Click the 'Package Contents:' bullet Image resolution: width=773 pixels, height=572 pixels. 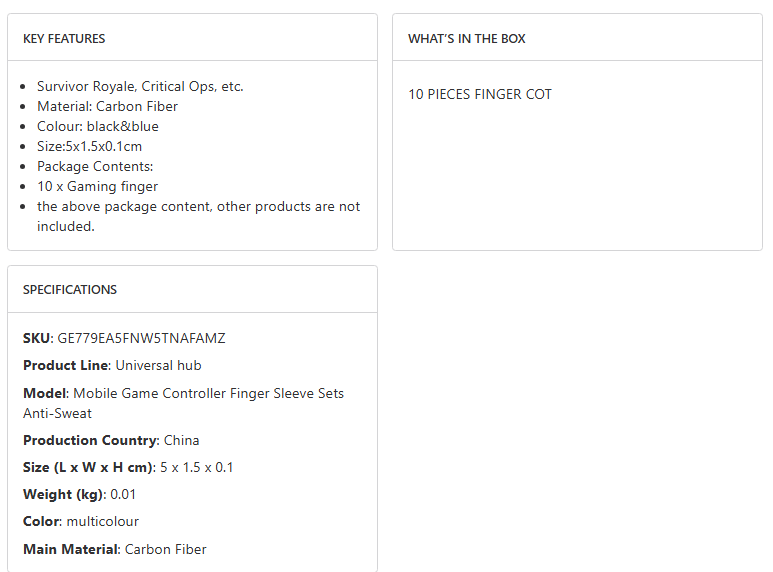(x=95, y=167)
